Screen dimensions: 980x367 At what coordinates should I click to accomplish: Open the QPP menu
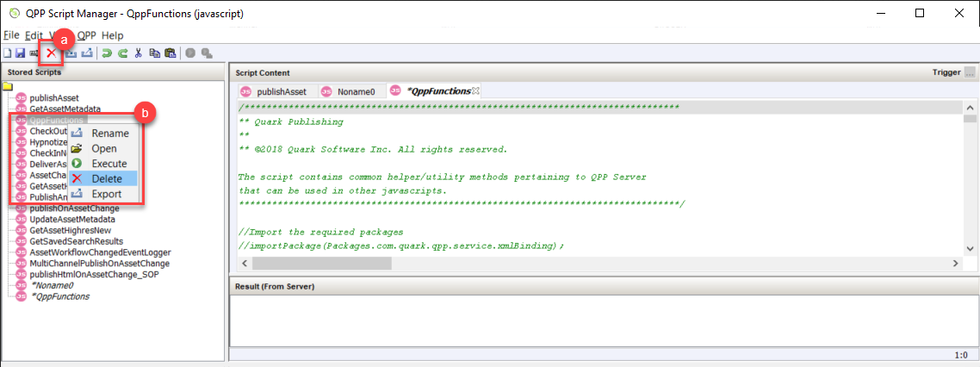click(x=86, y=35)
